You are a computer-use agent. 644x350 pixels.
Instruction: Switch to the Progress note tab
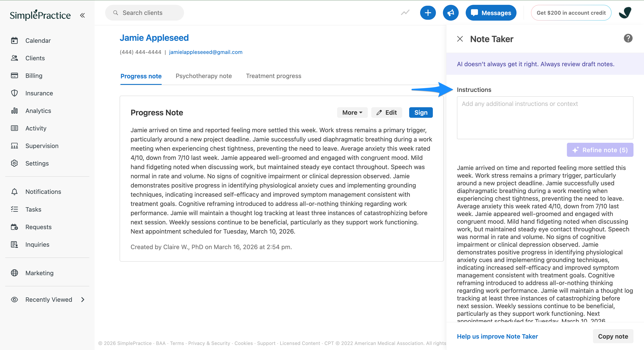141,76
